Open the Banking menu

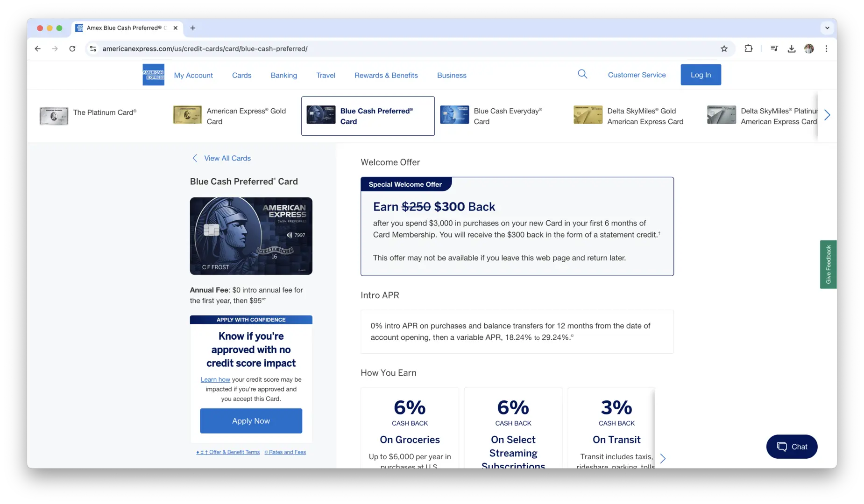[283, 75]
